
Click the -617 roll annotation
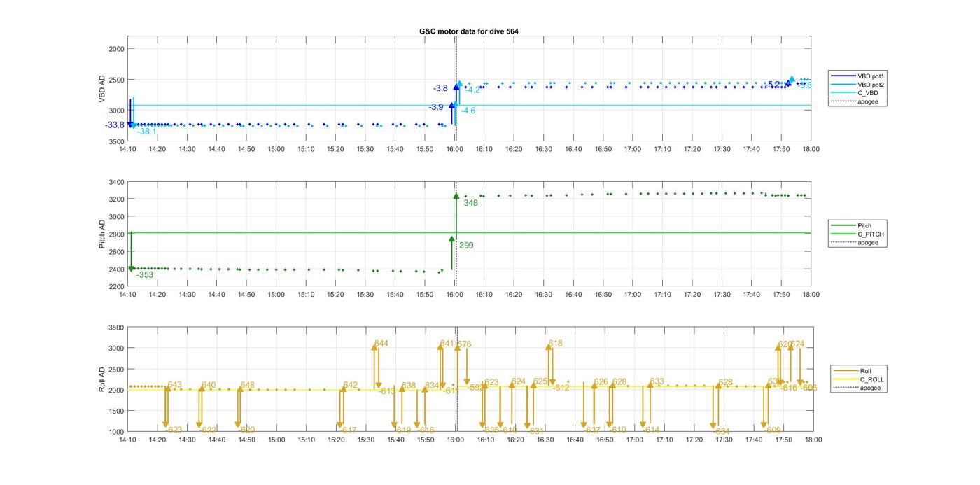click(349, 430)
